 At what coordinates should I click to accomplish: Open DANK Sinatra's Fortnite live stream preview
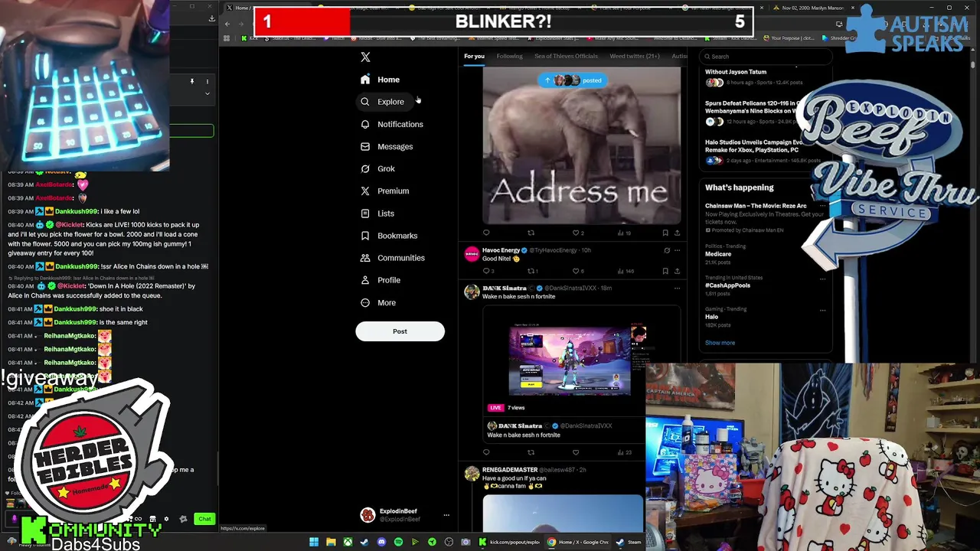(x=570, y=360)
